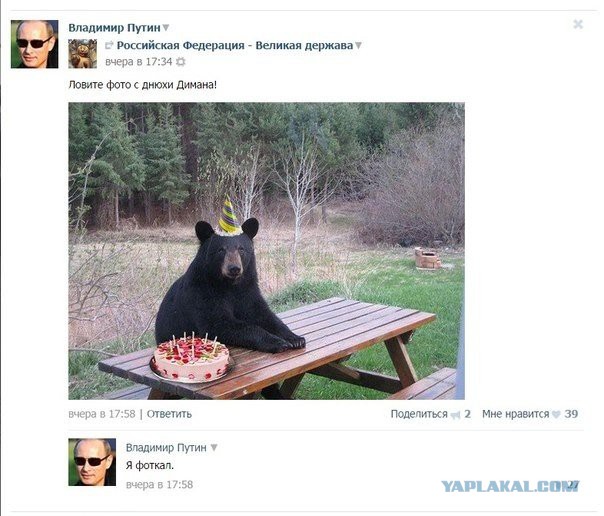Image resolution: width=604 pixels, height=516 pixels.
Task: Click the heart like icon
Action: coord(556,415)
